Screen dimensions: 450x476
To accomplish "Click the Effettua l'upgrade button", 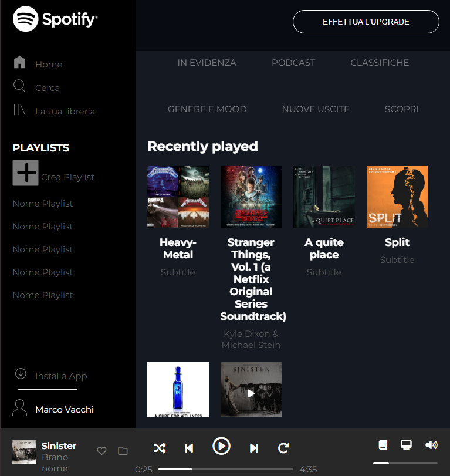I will tap(366, 22).
